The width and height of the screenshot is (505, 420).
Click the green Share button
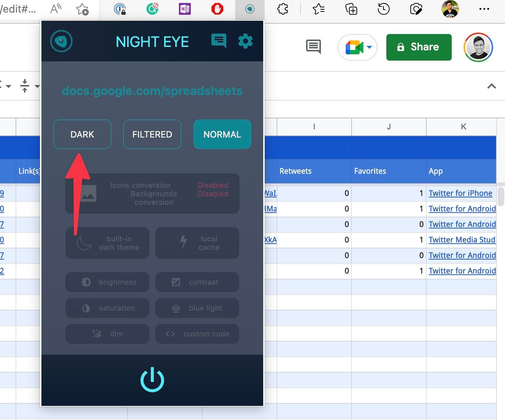pyautogui.click(x=418, y=47)
